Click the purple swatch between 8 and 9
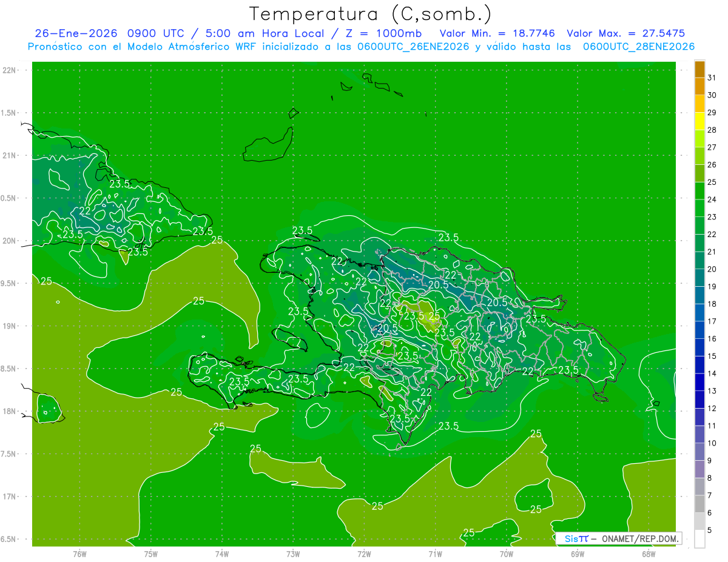Image resolution: width=728 pixels, height=562 pixels. click(699, 469)
